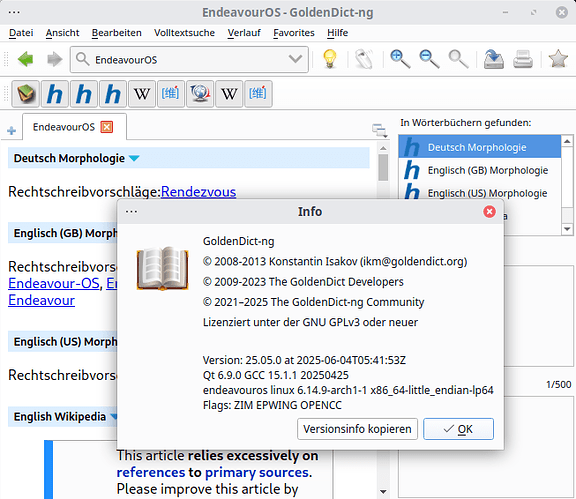Open the tab list icon
The image size is (576, 499).
tap(379, 130)
